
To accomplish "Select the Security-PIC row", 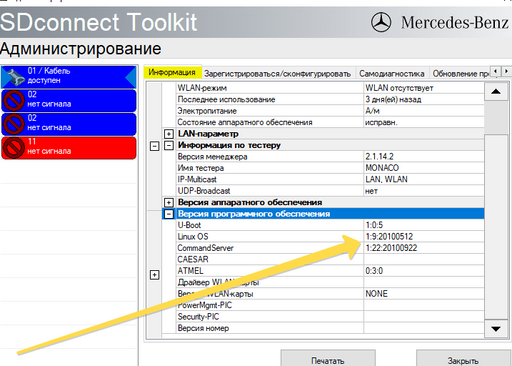I will pyautogui.click(x=330, y=317).
